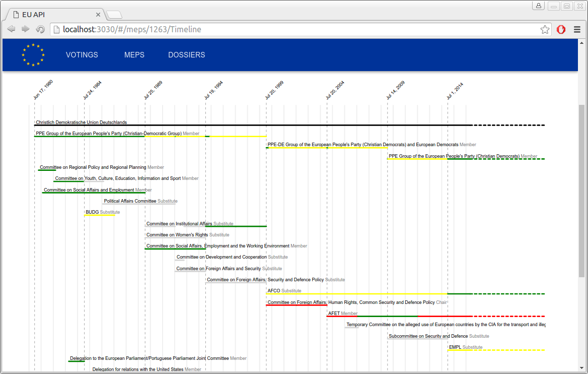Image resolution: width=588 pixels, height=374 pixels.
Task: Open the Chrome hamburger menu
Action: (577, 30)
